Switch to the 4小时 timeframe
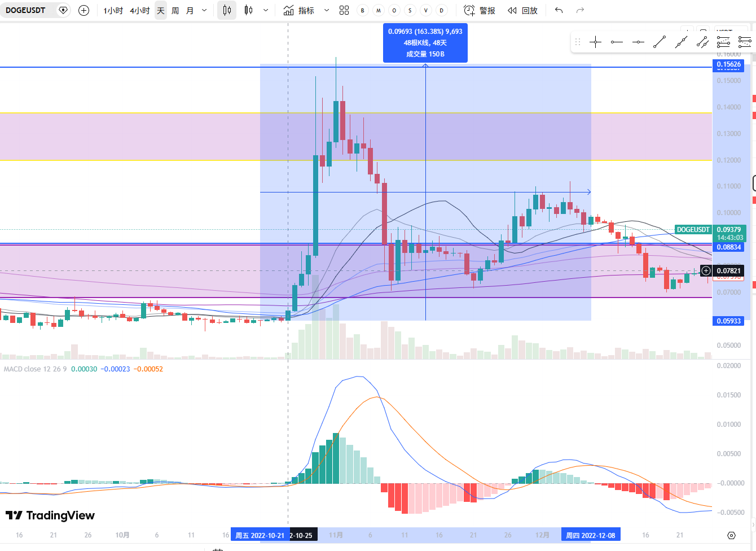 coord(140,10)
